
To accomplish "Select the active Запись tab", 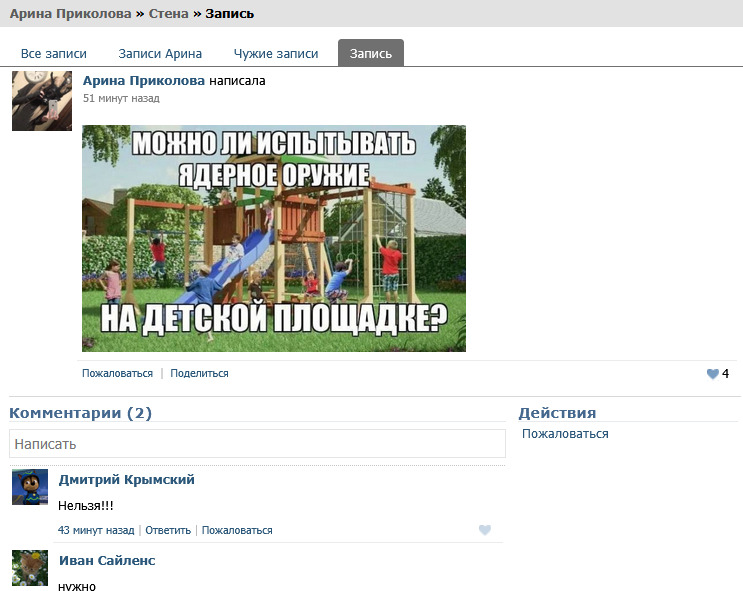I will (371, 53).
